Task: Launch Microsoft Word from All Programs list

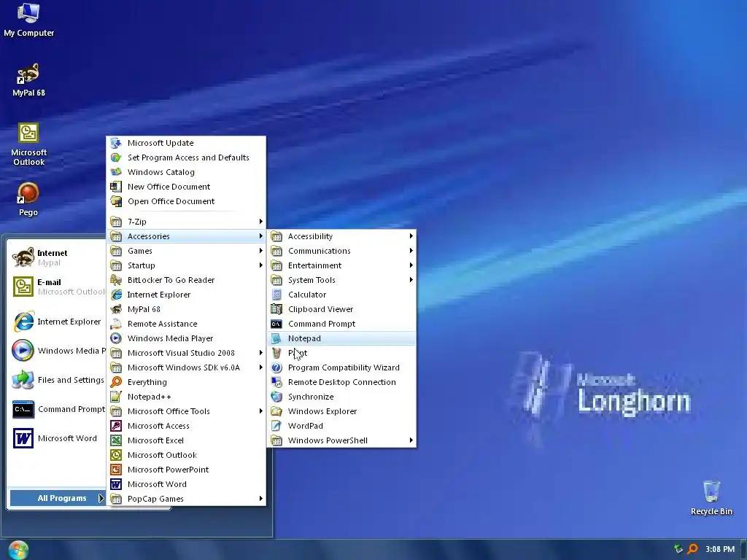Action: [186, 484]
